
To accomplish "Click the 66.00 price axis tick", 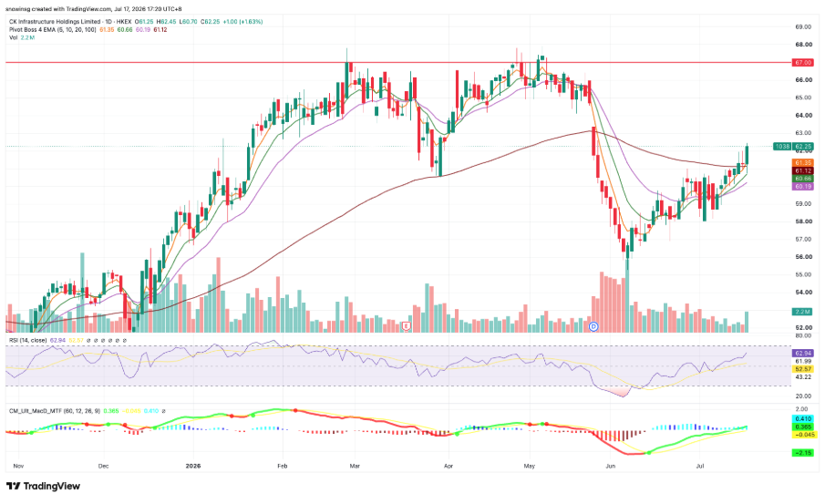I will pos(803,80).
